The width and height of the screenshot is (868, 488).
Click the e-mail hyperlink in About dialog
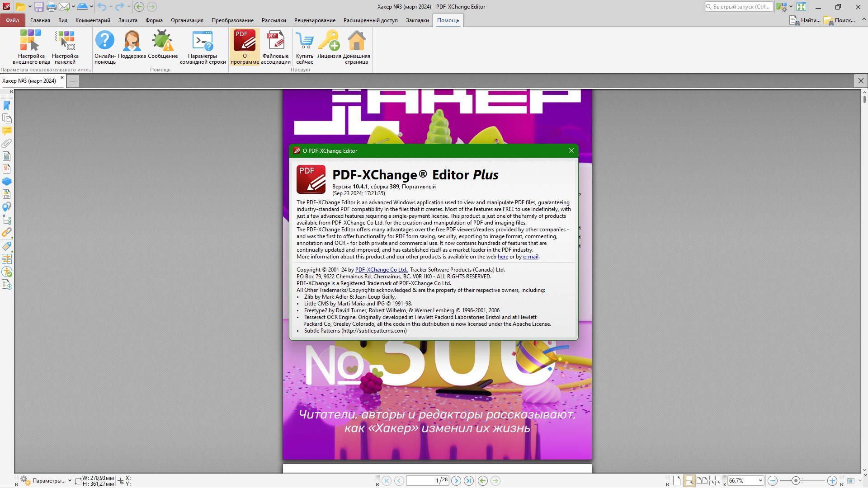click(530, 257)
